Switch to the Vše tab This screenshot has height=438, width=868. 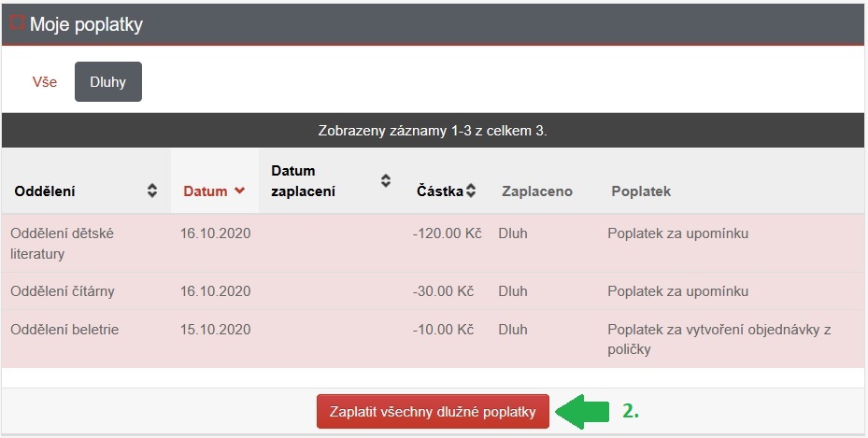[x=44, y=82]
